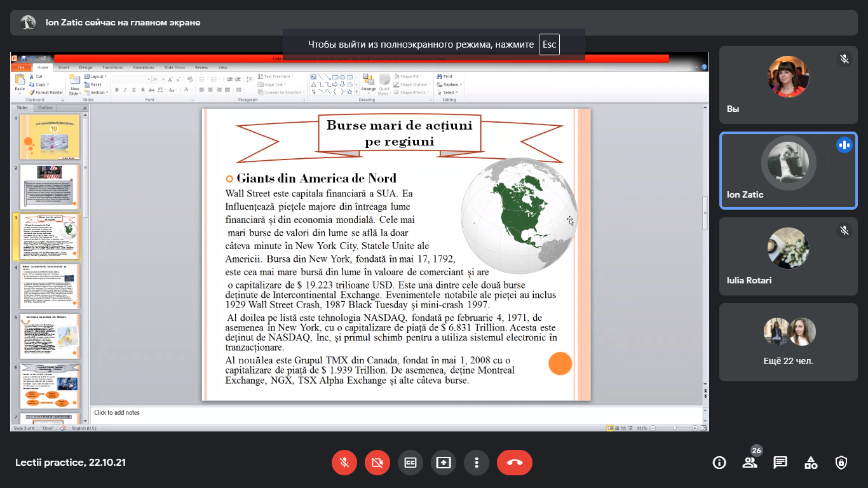The height and width of the screenshot is (488, 868).
Task: Click the present screen icon
Action: tap(444, 463)
